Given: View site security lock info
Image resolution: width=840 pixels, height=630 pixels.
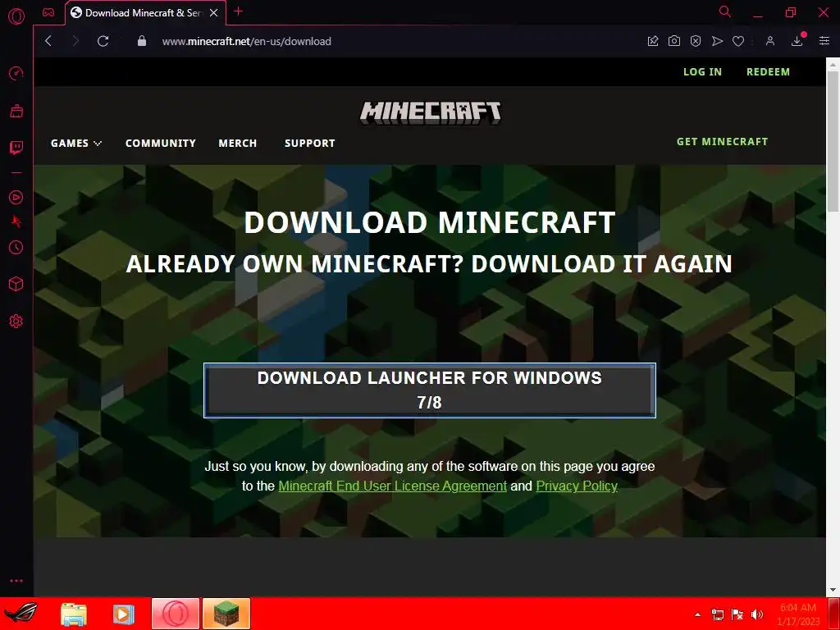Looking at the screenshot, I should 142,41.
